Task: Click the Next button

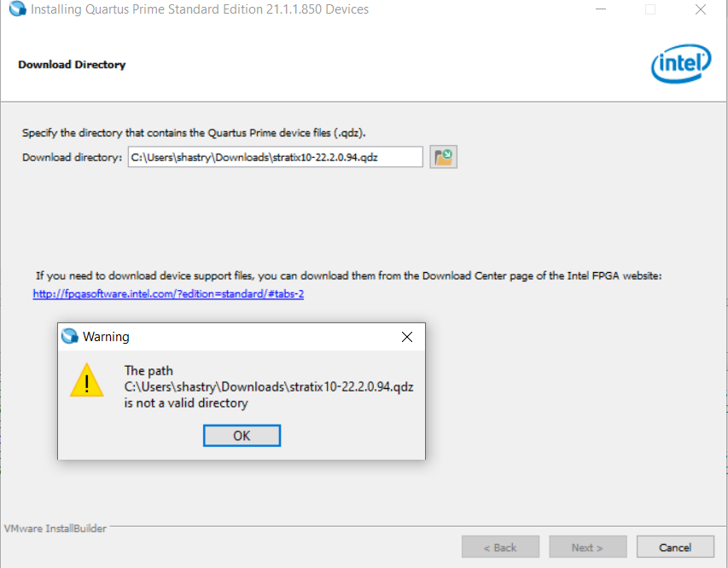Action: click(587, 547)
